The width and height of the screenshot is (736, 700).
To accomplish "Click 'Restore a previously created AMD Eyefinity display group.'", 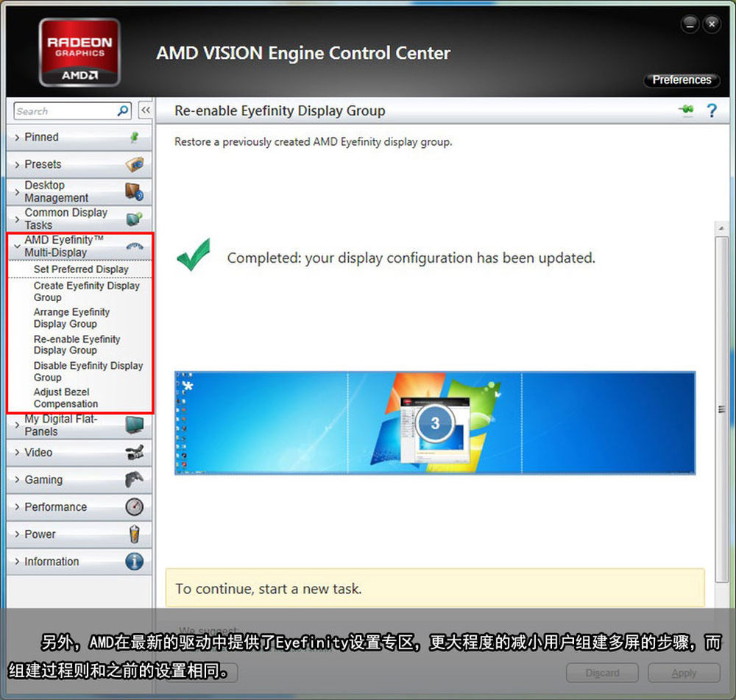I will coord(313,142).
